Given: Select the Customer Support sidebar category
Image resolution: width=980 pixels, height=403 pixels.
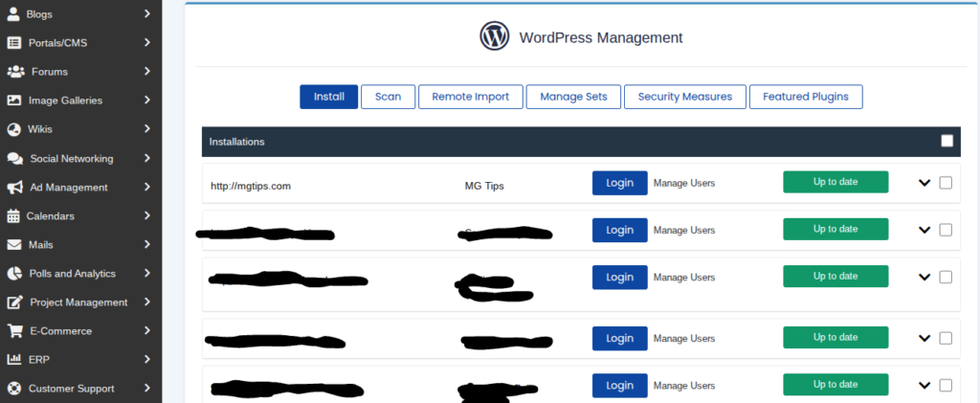Looking at the screenshot, I should [80, 389].
